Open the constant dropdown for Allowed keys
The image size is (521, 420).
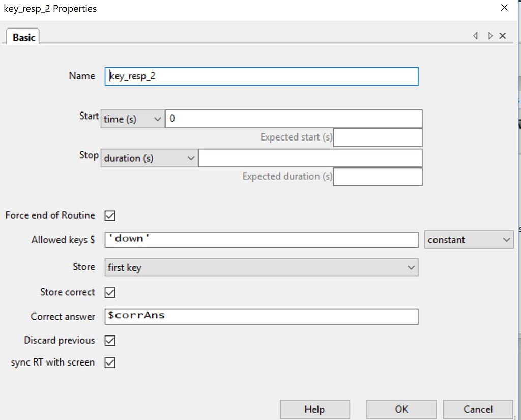click(469, 239)
